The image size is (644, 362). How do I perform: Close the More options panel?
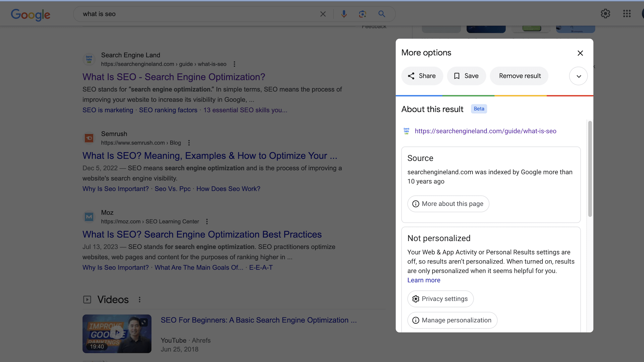(x=580, y=53)
